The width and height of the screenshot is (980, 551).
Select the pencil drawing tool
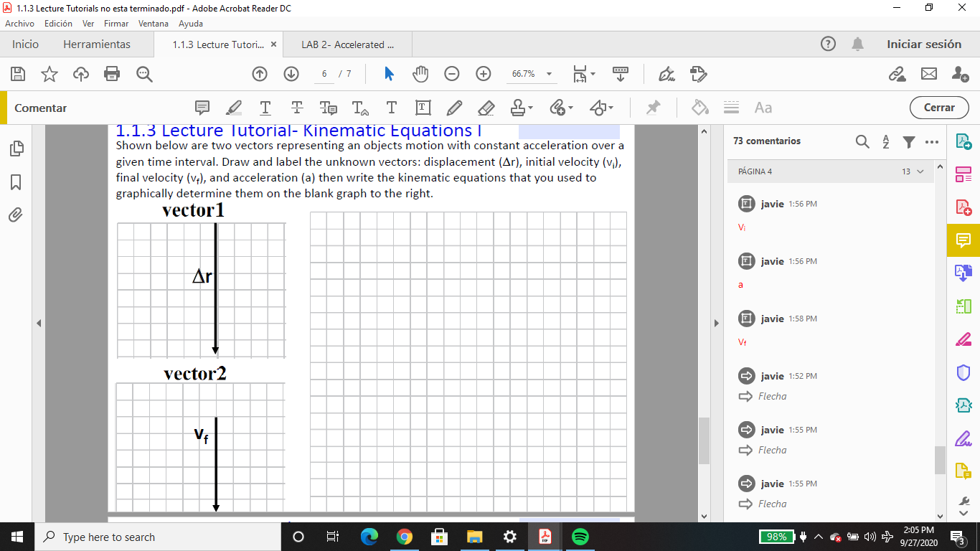click(x=454, y=108)
